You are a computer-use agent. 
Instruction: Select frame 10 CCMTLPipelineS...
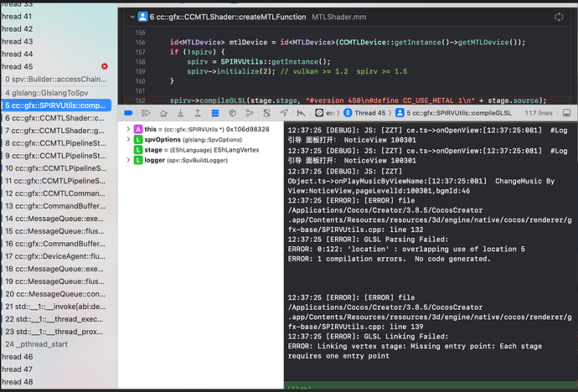pyautogui.click(x=56, y=168)
